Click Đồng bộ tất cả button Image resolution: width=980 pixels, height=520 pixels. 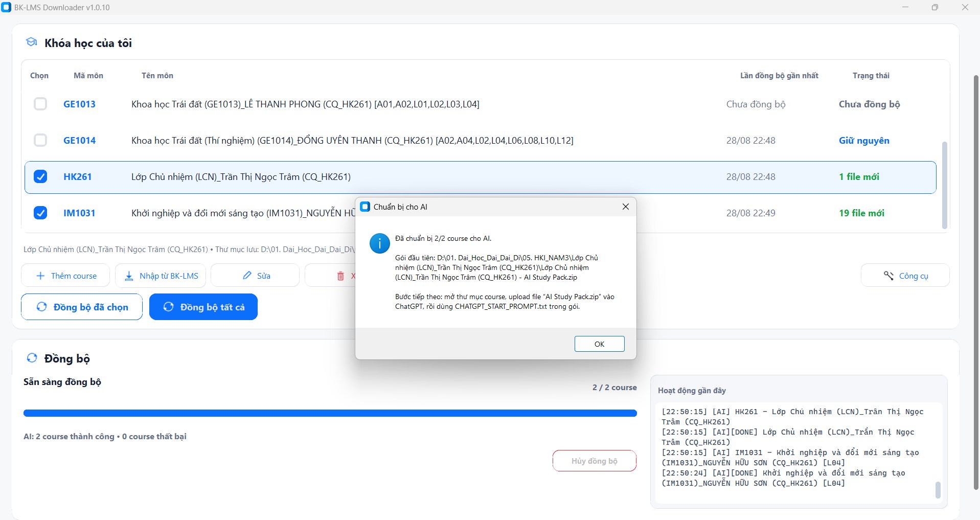point(203,307)
